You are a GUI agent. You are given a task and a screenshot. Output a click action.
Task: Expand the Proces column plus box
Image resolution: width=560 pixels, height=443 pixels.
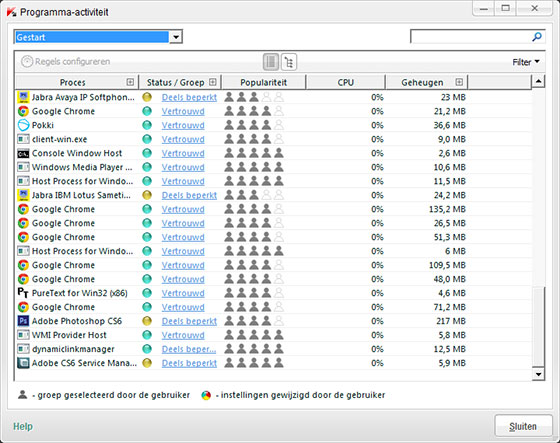coord(130,82)
